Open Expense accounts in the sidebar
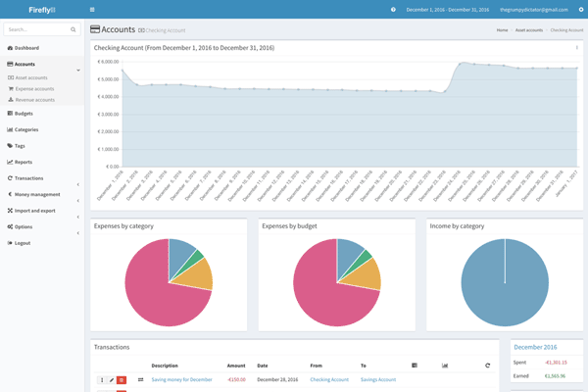The width and height of the screenshot is (588, 392). (x=34, y=88)
